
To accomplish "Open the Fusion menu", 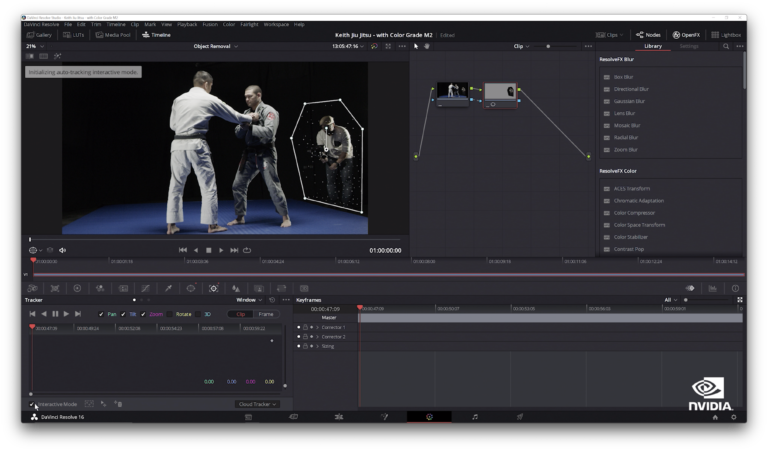I will (x=210, y=24).
